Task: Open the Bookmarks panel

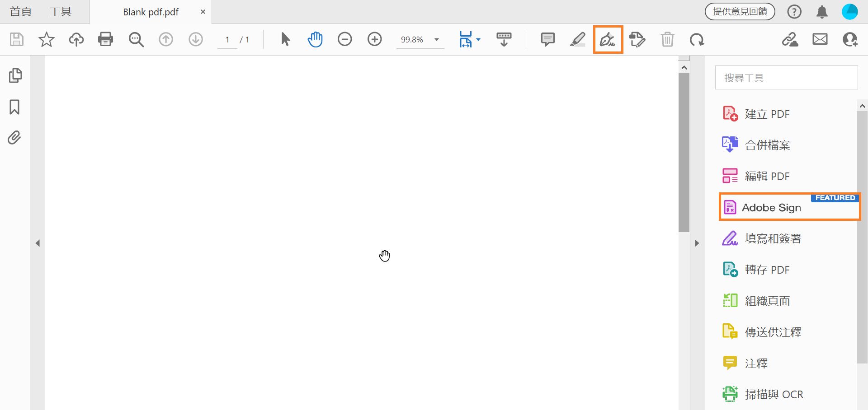Action: click(x=14, y=107)
